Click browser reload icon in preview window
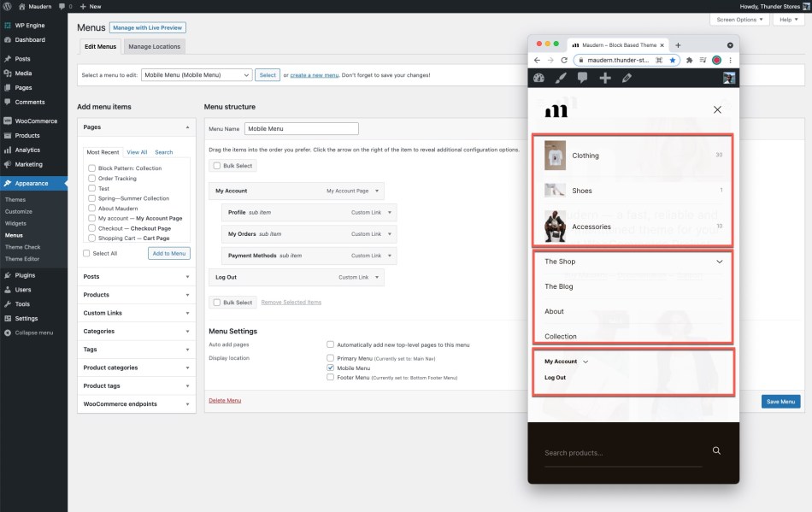 click(564, 60)
